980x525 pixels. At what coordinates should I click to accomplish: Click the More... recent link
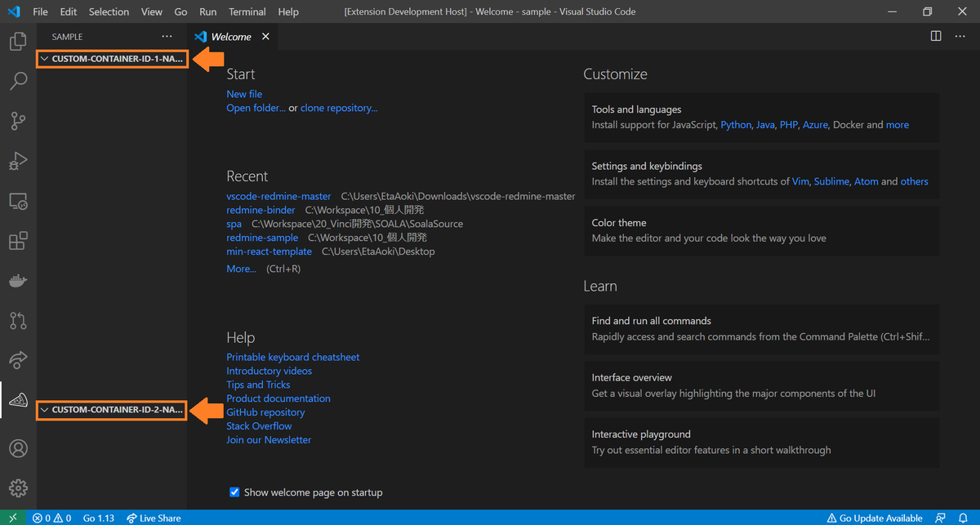coord(241,268)
